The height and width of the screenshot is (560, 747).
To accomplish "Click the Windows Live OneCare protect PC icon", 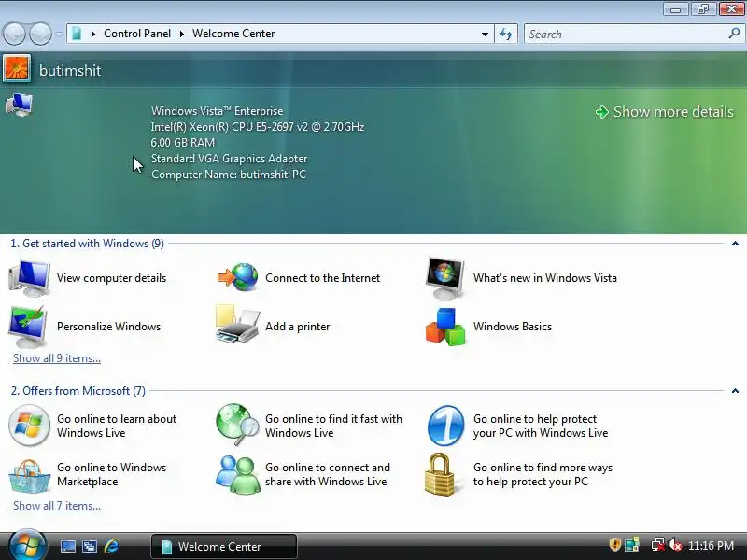I will coord(445,426).
